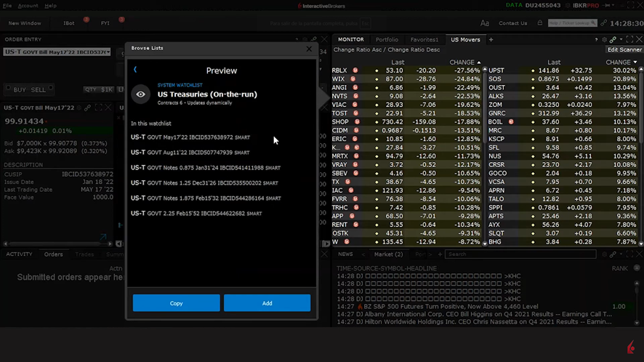This screenshot has height=362, width=644.
Task: Sort the left CHANGE column ascending
Action: [x=465, y=63]
